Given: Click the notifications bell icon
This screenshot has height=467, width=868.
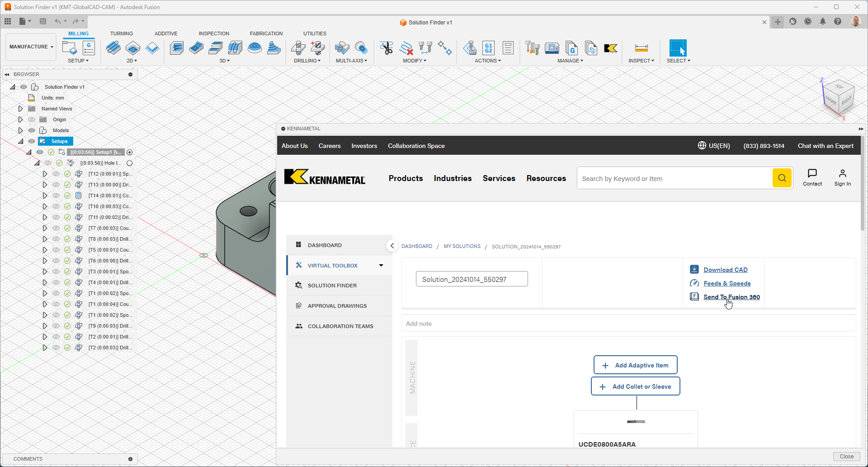Looking at the screenshot, I should 823,22.
